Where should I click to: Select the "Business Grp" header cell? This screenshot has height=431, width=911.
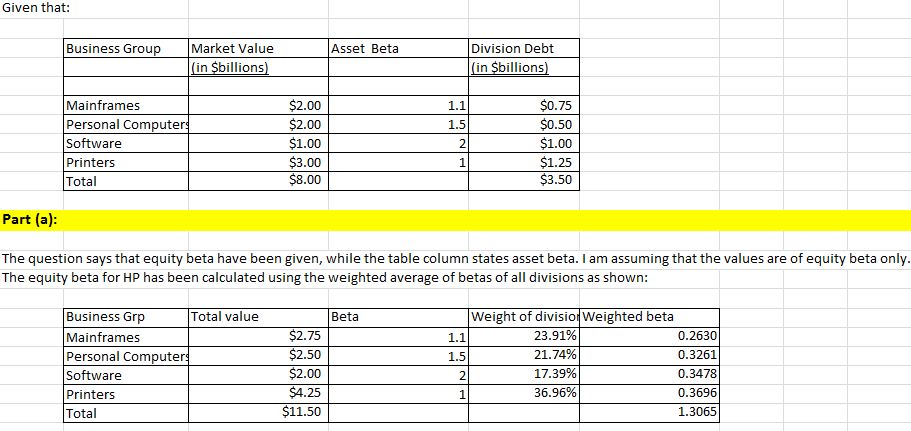105,317
